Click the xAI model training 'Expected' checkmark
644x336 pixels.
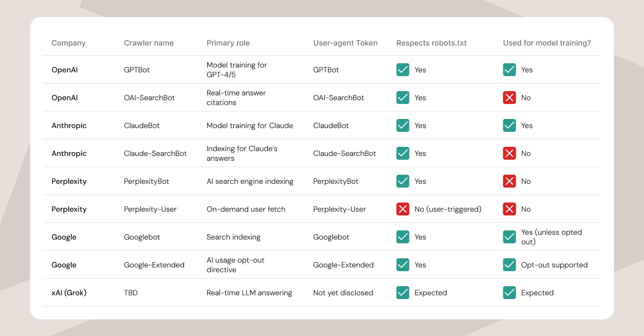pos(509,293)
